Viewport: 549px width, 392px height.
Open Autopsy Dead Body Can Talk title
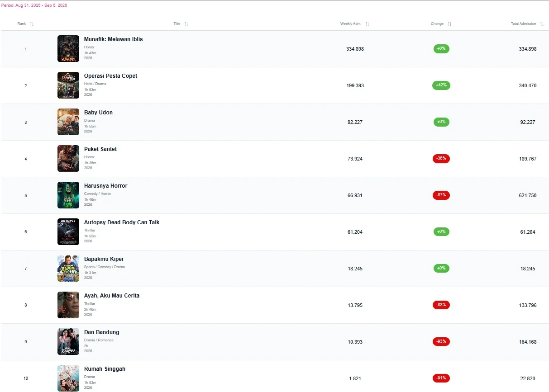point(122,222)
